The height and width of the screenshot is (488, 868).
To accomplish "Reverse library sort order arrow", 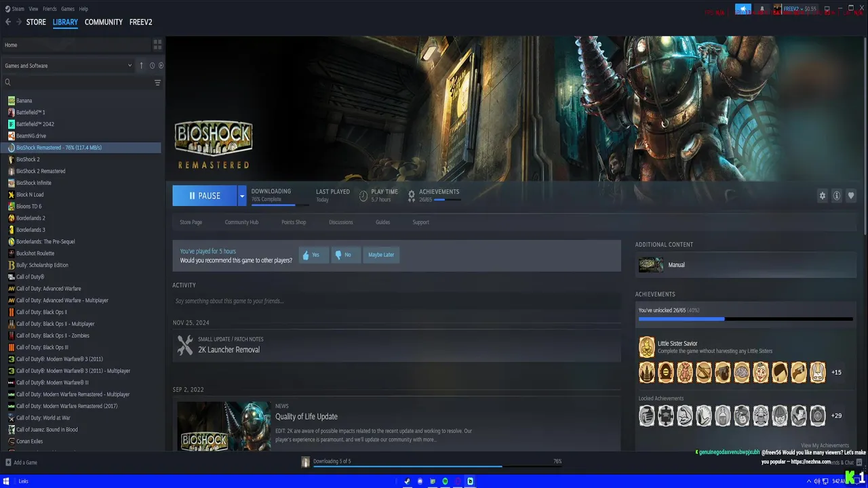I will tap(141, 66).
